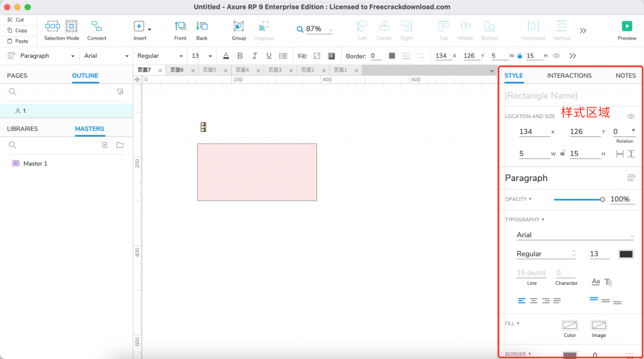Send to Back icon
The image size is (644, 359).
coord(202,26)
